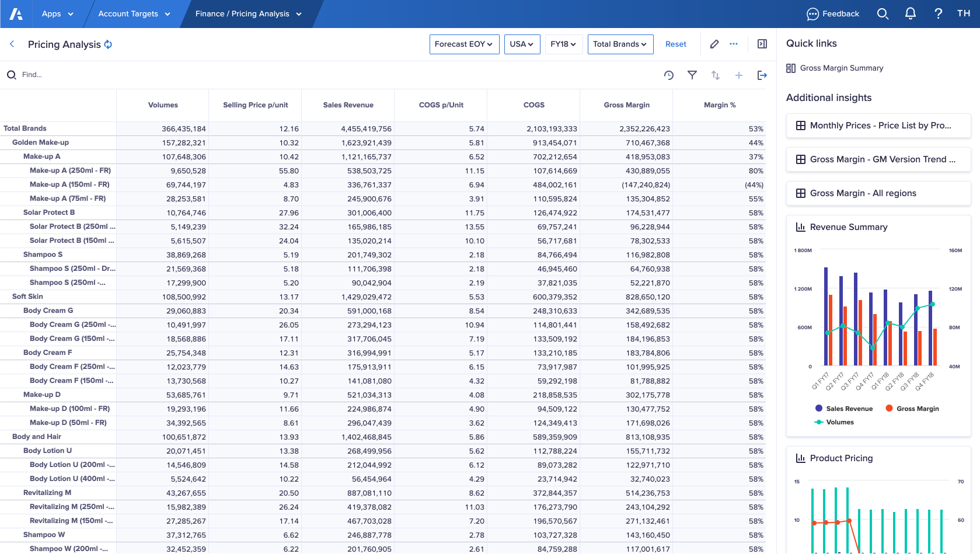This screenshot has height=554, width=980.
Task: Click the search magnifier icon in top bar
Action: point(883,14)
